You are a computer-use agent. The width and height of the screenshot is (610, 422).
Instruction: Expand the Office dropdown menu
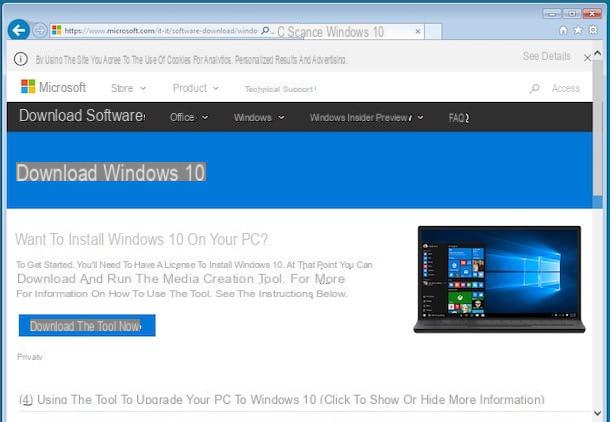click(189, 117)
